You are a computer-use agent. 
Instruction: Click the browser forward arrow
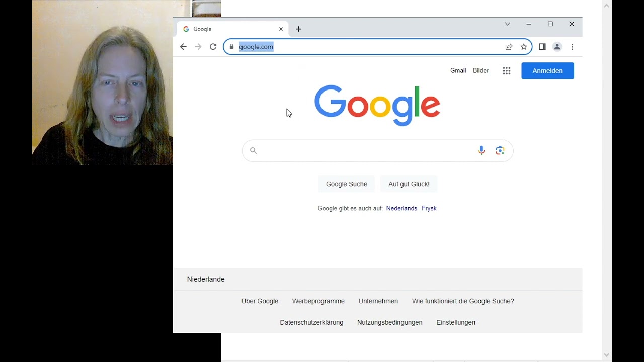[198, 47]
